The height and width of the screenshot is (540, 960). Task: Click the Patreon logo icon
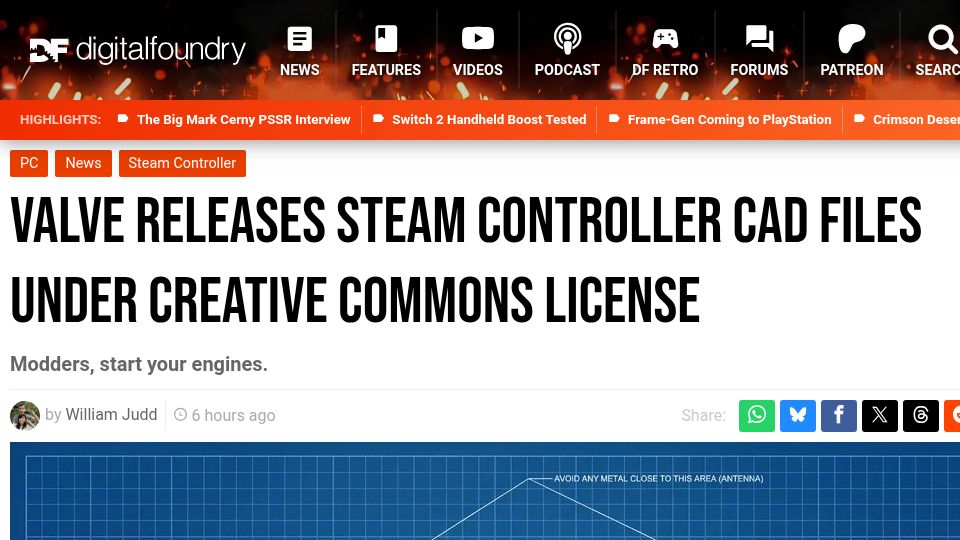click(x=852, y=39)
